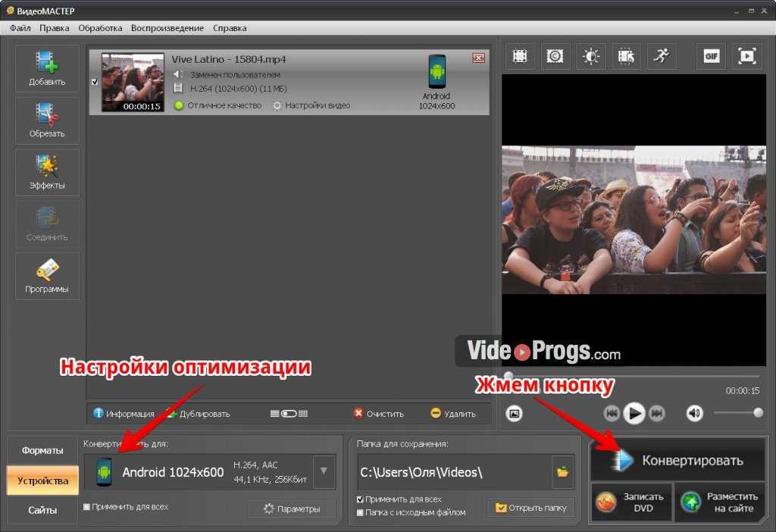The width and height of the screenshot is (776, 532).
Task: Skip to next frame in preview player
Action: tap(657, 413)
